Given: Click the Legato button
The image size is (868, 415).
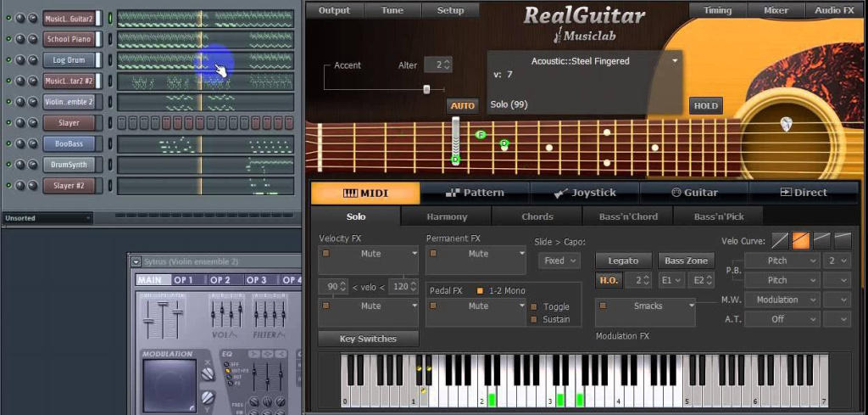Looking at the screenshot, I should (623, 261).
